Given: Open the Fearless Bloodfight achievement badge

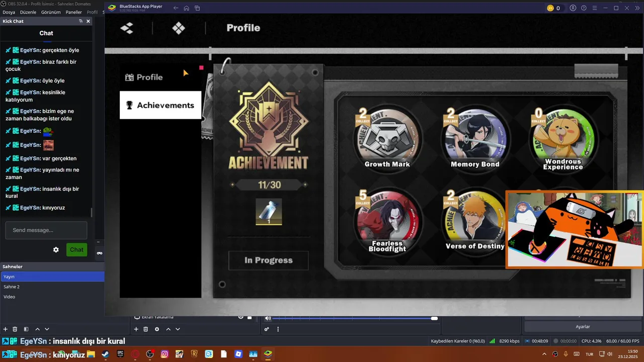Looking at the screenshot, I should point(387,221).
